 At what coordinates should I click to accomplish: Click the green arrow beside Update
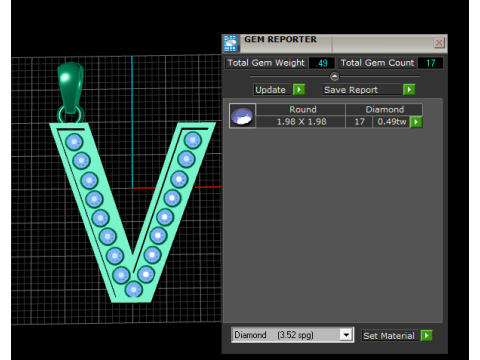point(299,90)
